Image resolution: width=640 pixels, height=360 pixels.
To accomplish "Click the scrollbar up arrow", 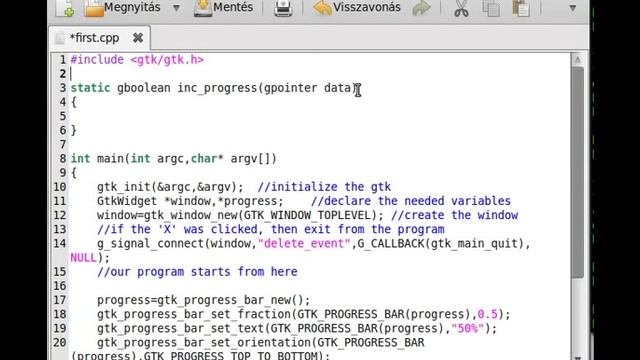I will coord(578,60).
